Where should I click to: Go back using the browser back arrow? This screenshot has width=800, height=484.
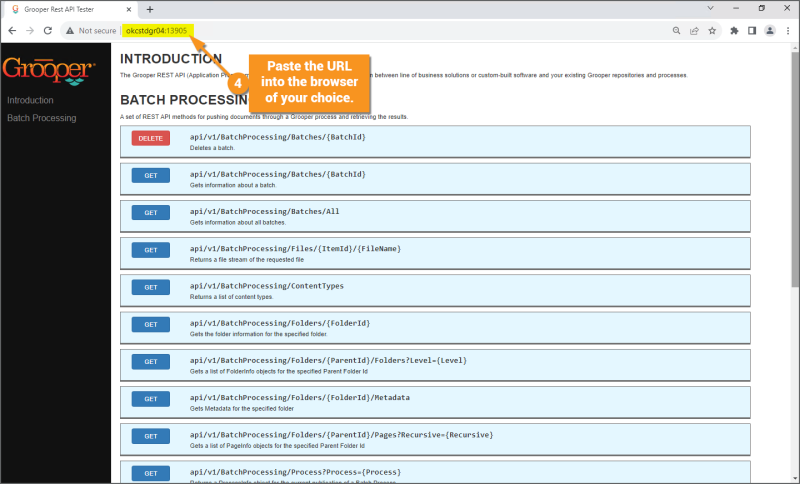click(x=12, y=31)
